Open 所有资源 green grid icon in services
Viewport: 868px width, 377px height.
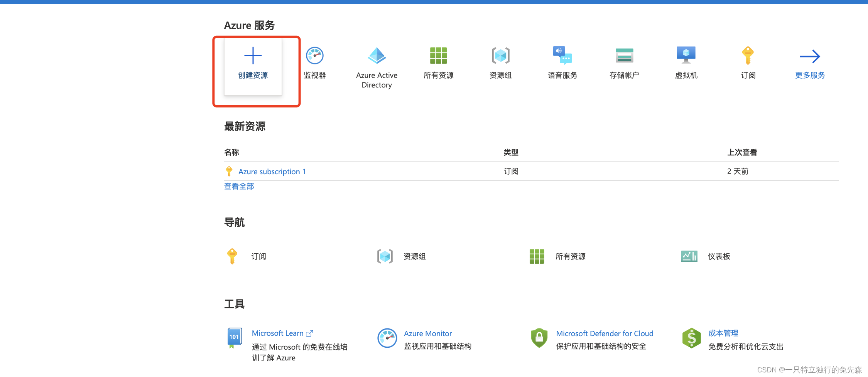pos(439,56)
